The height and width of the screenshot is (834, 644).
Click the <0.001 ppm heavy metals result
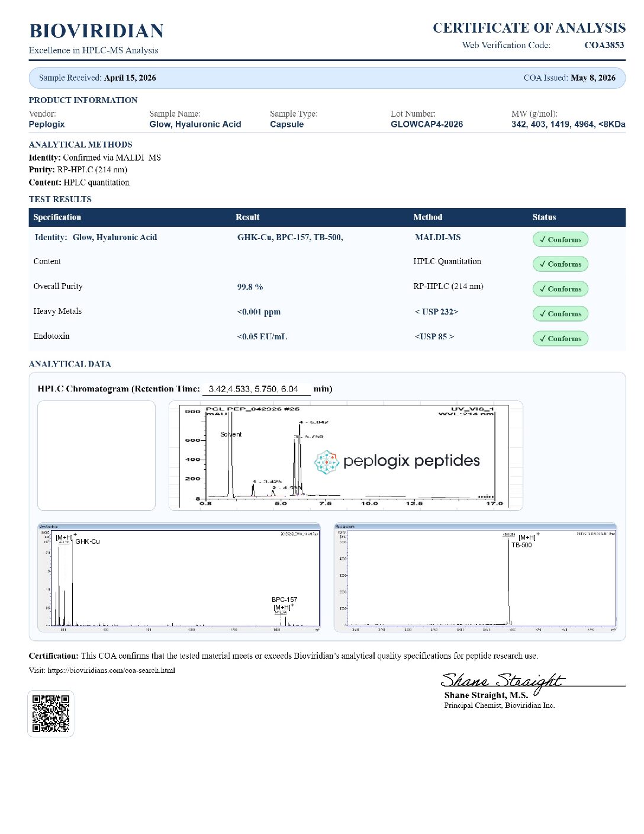pos(259,312)
